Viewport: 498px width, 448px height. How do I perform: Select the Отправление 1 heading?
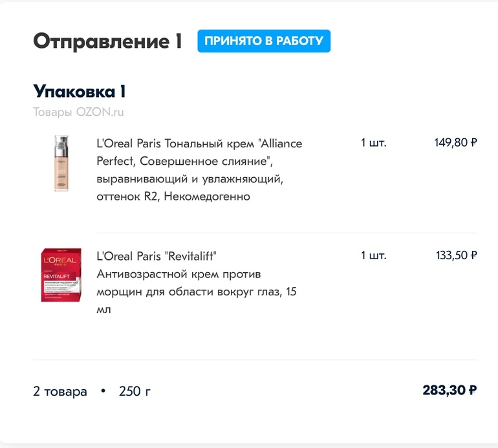(x=107, y=41)
